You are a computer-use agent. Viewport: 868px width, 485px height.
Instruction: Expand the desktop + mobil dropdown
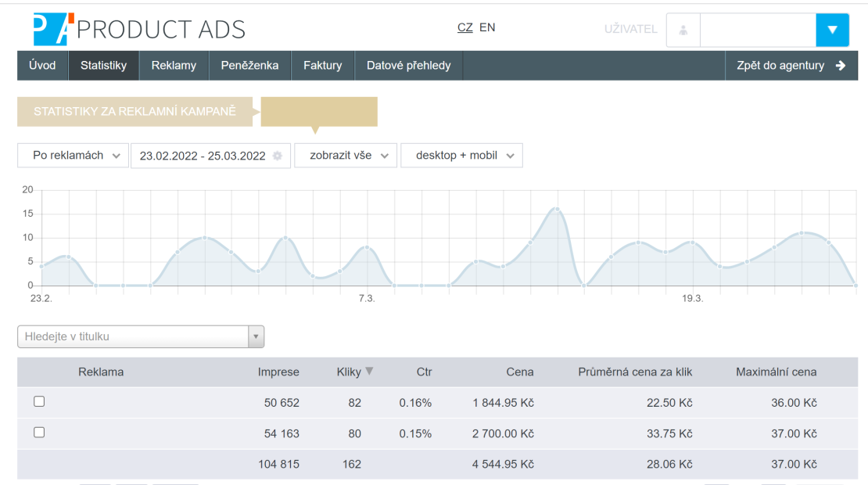(461, 156)
